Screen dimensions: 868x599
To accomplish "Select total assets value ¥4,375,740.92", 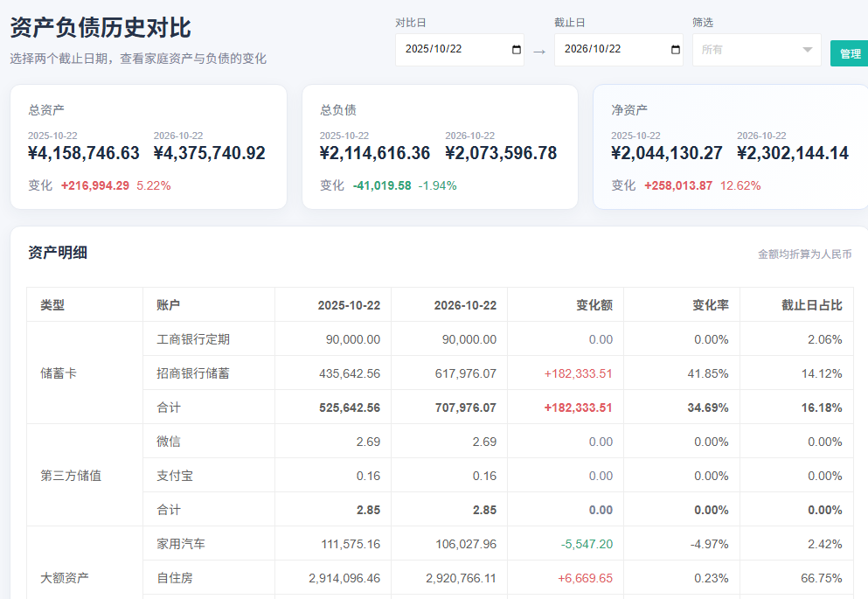I will click(209, 153).
